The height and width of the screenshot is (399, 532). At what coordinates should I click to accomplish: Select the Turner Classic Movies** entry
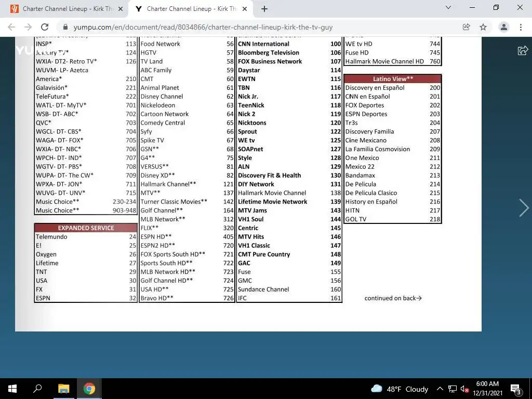tap(187, 202)
